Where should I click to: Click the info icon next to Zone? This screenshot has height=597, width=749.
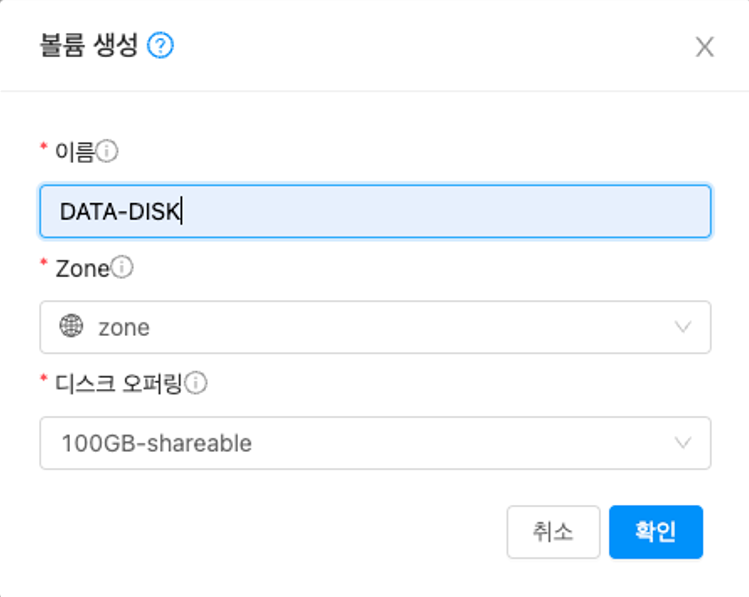coord(122,267)
